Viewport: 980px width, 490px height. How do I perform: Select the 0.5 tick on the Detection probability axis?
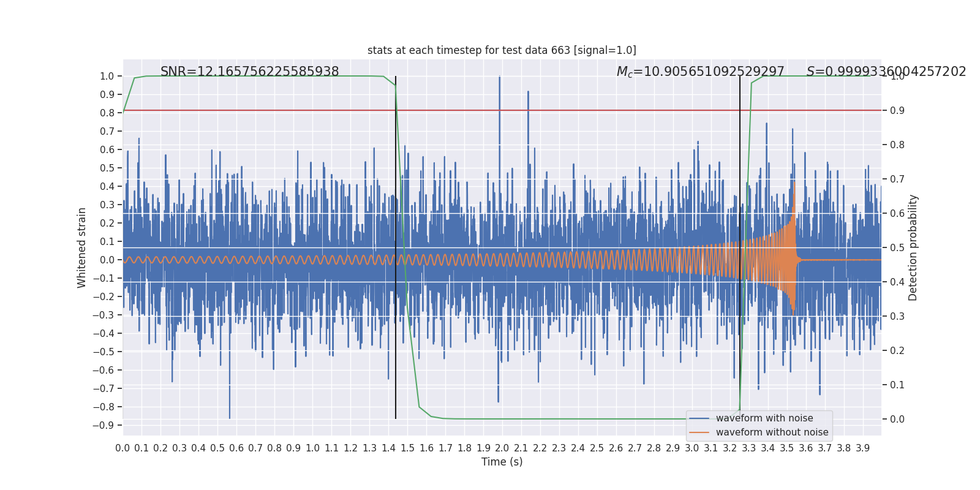[897, 248]
